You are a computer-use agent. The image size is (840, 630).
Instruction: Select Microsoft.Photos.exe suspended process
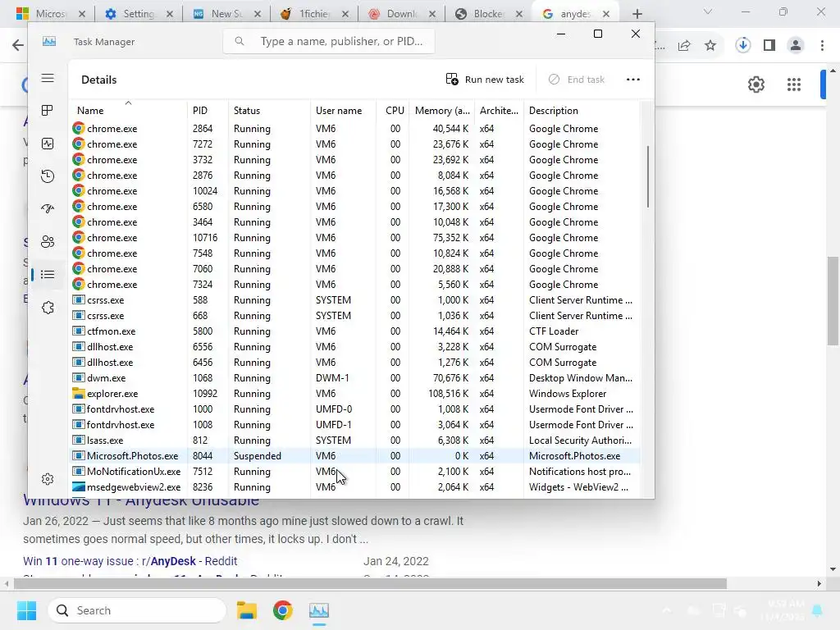pos(354,456)
